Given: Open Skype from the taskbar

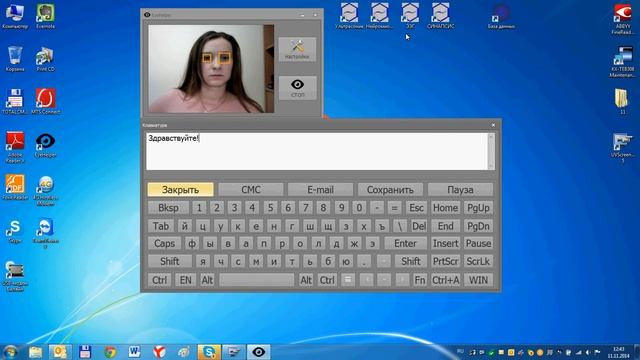Looking at the screenshot, I should [209, 352].
